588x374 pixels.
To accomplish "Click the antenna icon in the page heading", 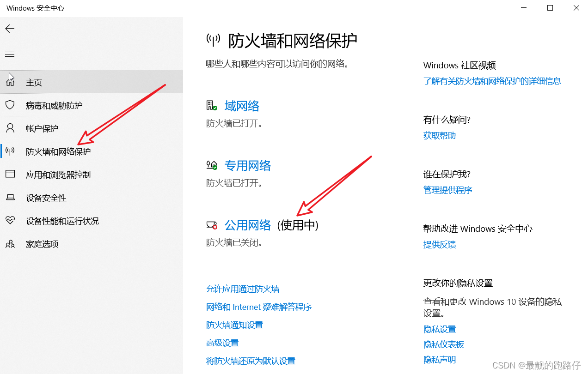I will tap(213, 40).
